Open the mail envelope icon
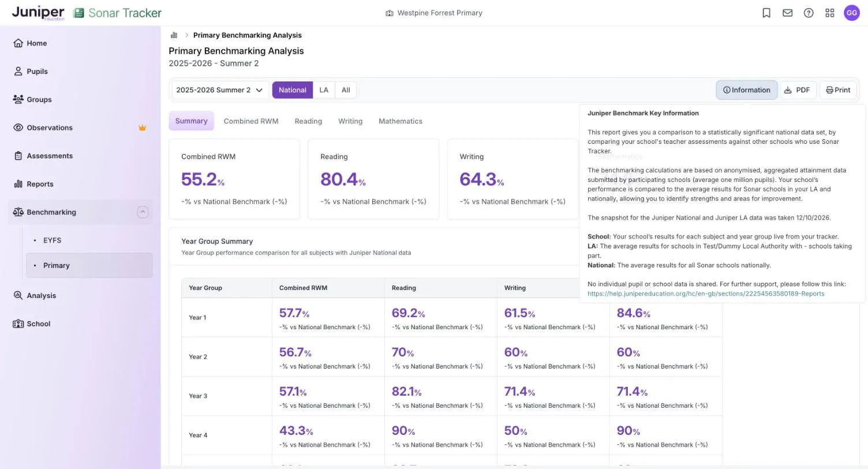This screenshot has height=469, width=868. (x=788, y=13)
